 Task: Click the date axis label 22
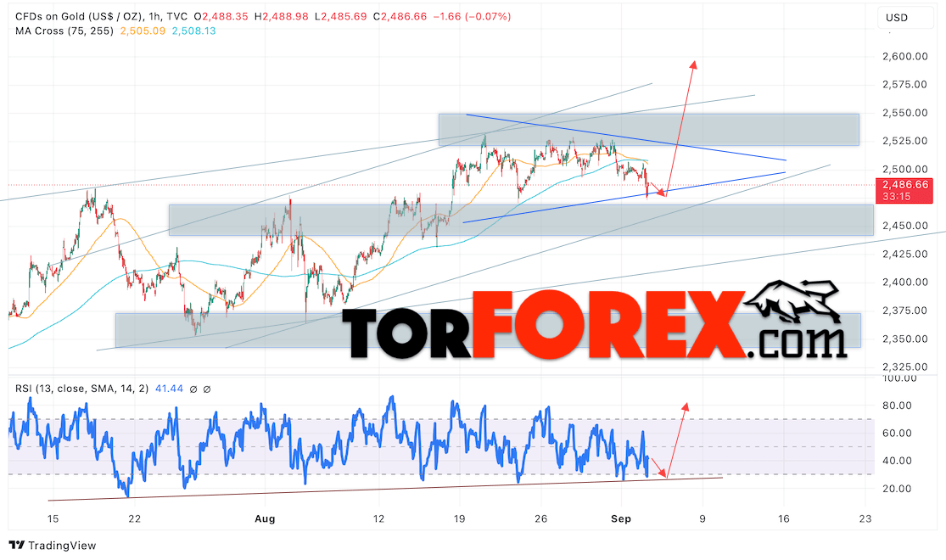135,519
